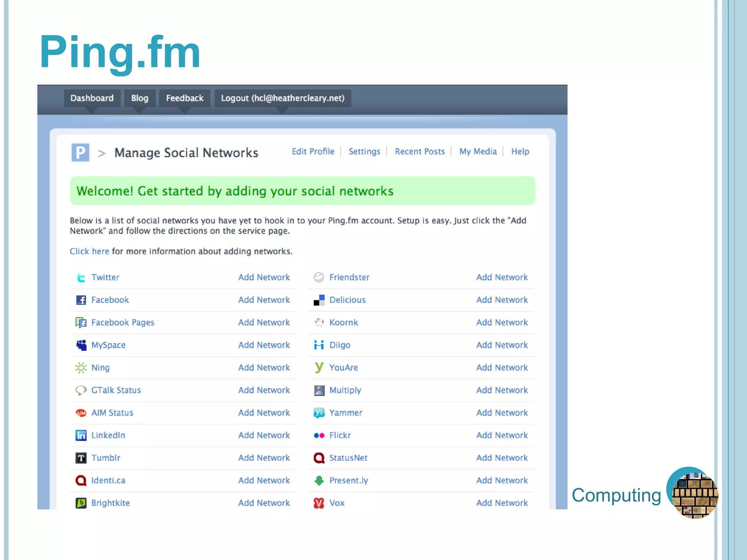The height and width of the screenshot is (560, 747).
Task: Click the AIM Status icon
Action: pos(81,413)
